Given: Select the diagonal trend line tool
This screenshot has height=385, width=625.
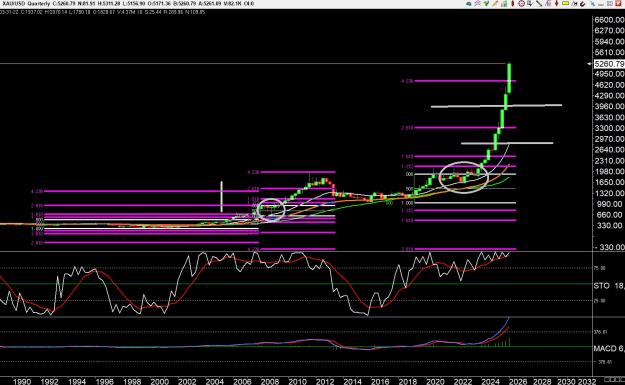Looking at the screenshot, I should pyautogui.click(x=539, y=4).
